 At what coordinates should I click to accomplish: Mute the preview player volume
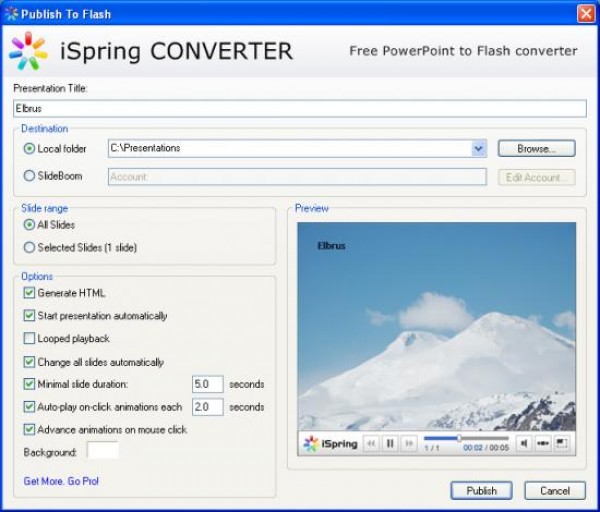523,444
